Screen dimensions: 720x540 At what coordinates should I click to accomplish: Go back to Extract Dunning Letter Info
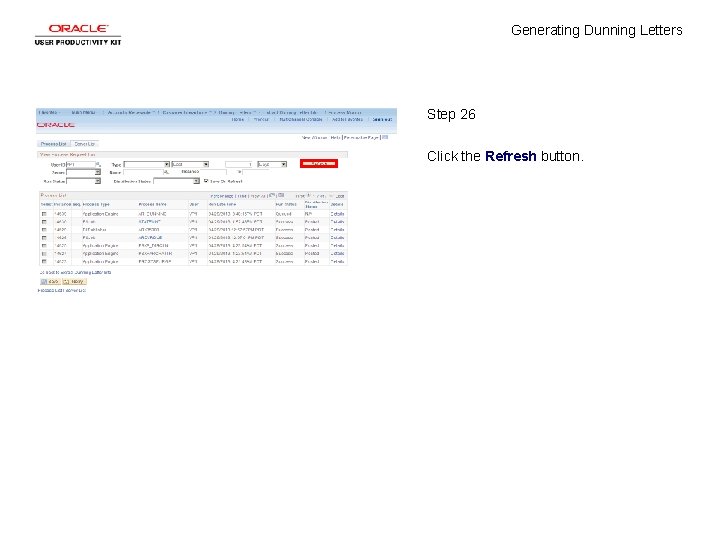point(75,272)
